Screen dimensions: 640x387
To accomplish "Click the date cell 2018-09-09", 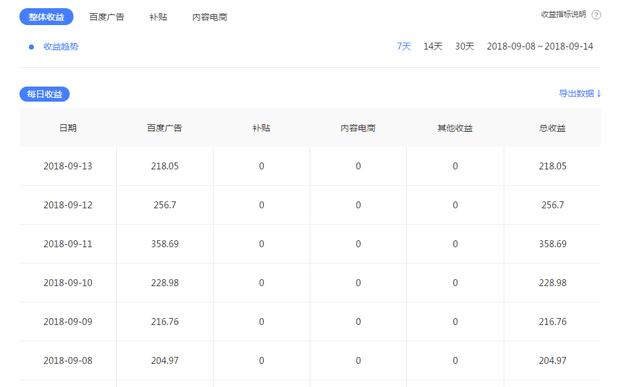I will [x=68, y=322].
